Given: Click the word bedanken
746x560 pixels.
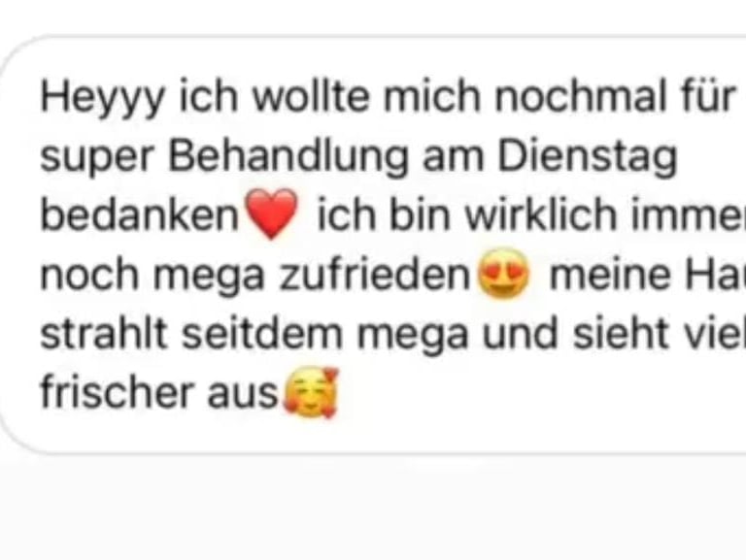Looking at the screenshot, I should (x=140, y=214).
